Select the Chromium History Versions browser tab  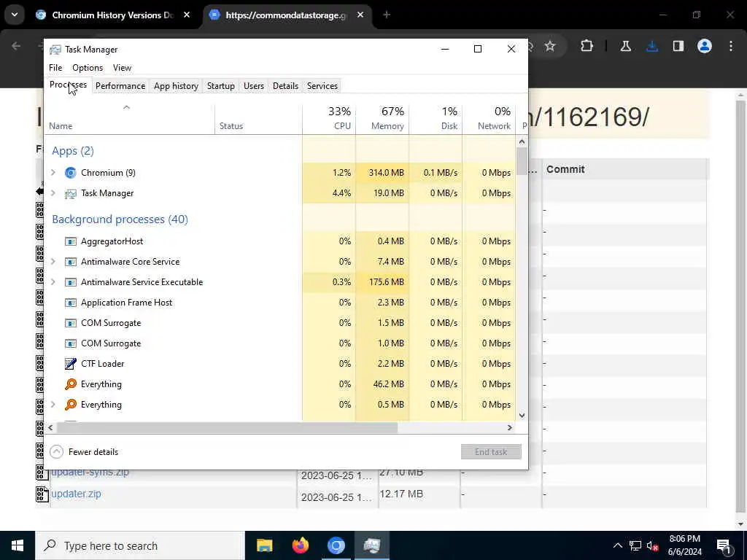click(x=113, y=15)
